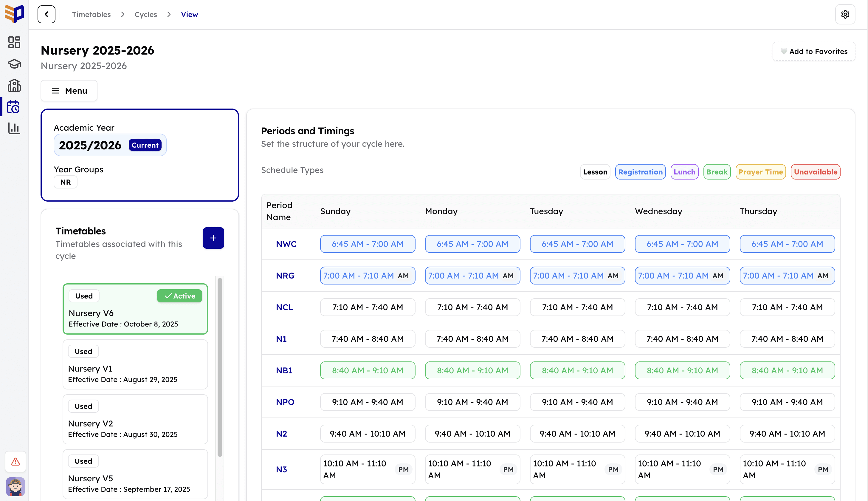Open the Nursery V1 timetable card
Image resolution: width=868 pixels, height=501 pixels.
135,364
